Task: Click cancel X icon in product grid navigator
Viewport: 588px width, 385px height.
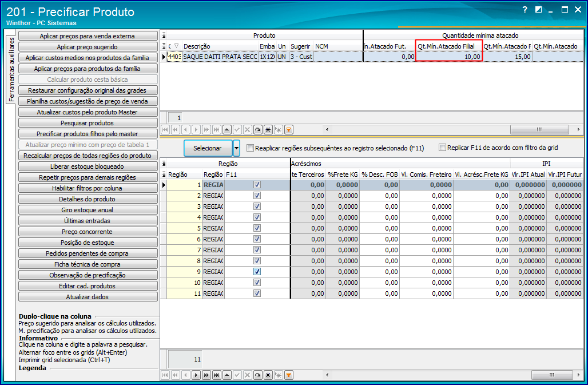Action: pyautogui.click(x=248, y=130)
